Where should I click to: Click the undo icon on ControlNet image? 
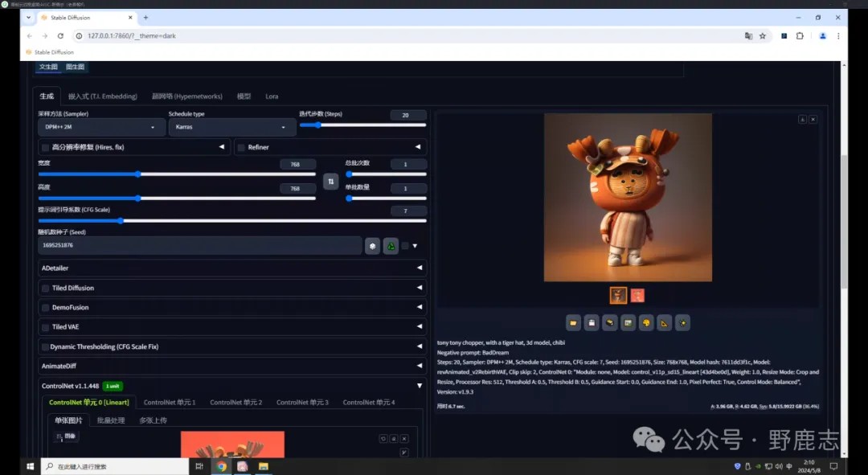tap(383, 439)
